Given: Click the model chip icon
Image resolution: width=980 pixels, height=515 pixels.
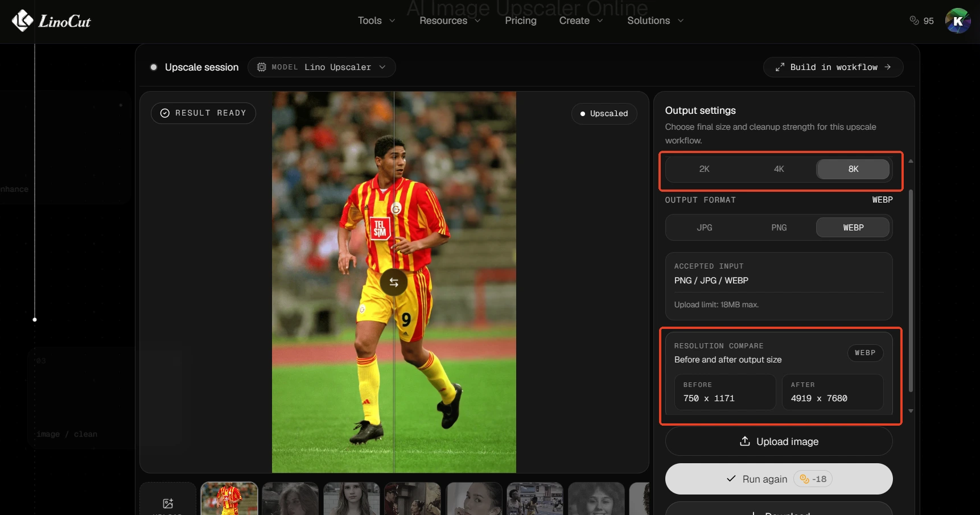Looking at the screenshot, I should pyautogui.click(x=261, y=67).
